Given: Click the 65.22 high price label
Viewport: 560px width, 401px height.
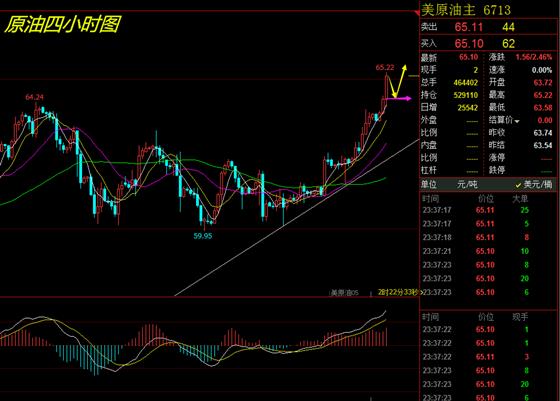Looking at the screenshot, I should pos(385,67).
